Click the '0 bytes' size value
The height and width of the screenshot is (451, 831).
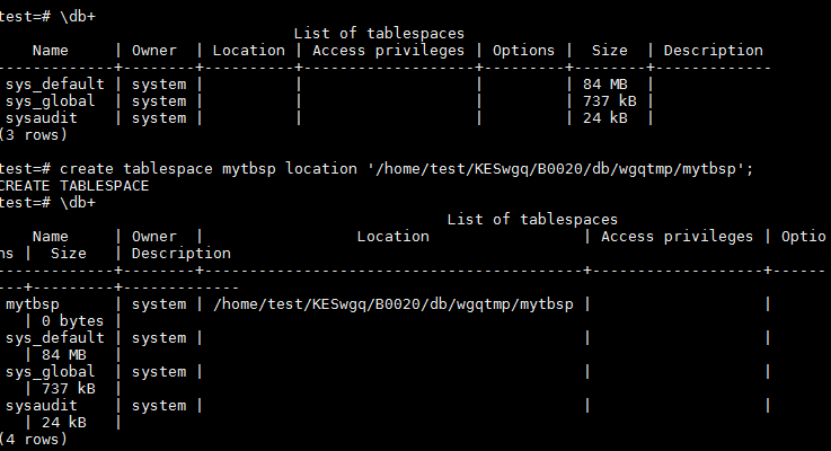(x=72, y=321)
